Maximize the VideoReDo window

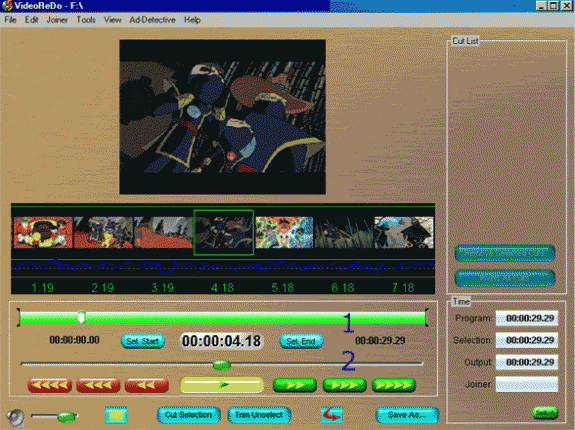[x=553, y=5]
